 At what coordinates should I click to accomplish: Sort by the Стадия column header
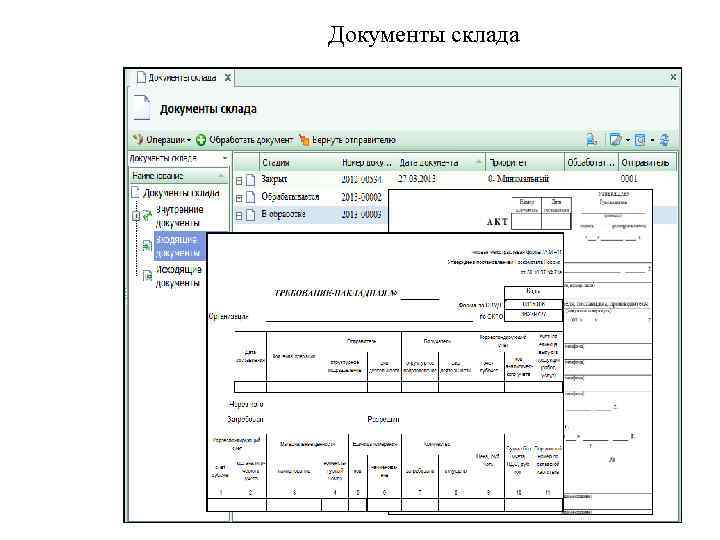[298, 163]
